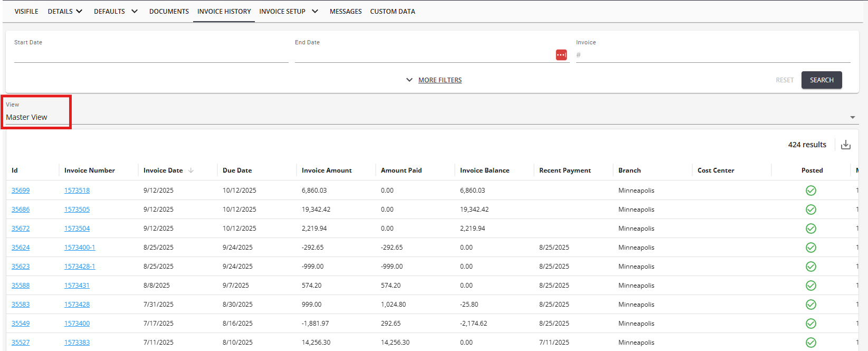Sort by Recent Payment column header
This screenshot has height=351, width=868.
click(565, 170)
